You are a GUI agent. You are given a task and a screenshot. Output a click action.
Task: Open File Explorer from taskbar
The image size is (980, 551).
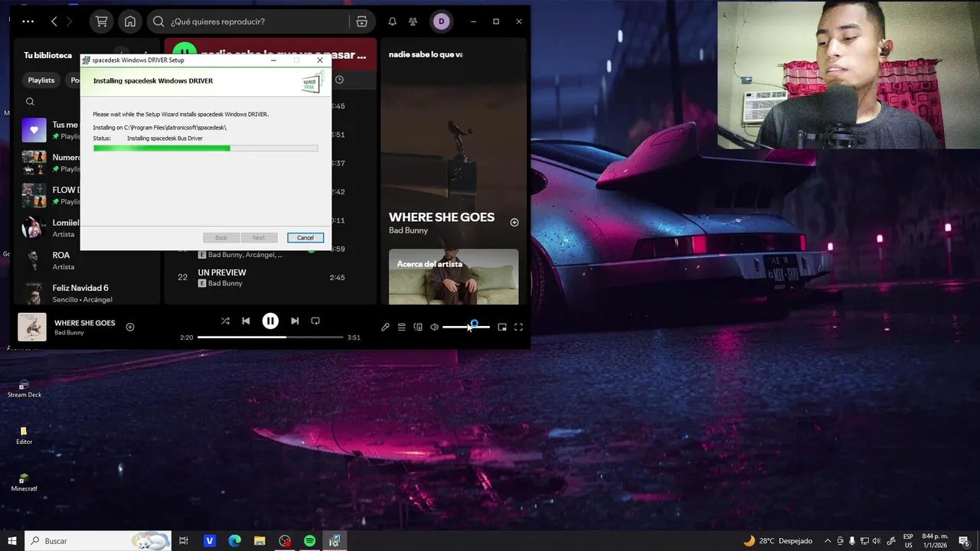click(x=260, y=541)
